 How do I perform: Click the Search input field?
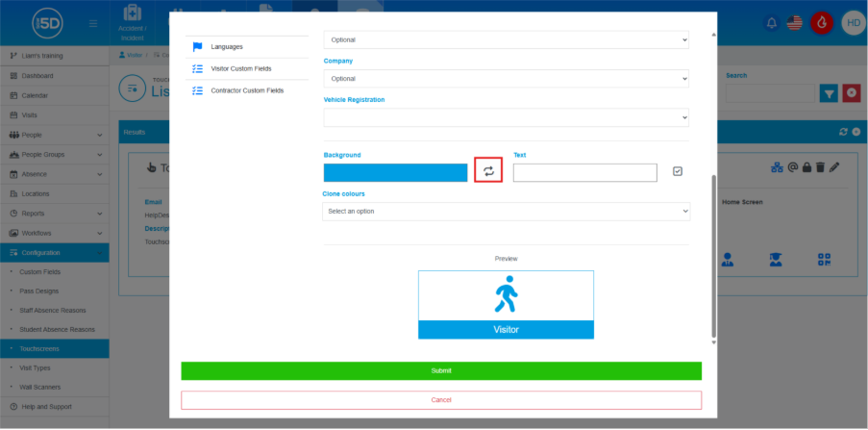tap(771, 93)
